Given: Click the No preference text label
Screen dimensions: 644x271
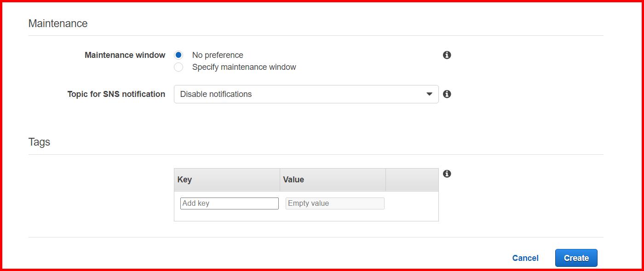Looking at the screenshot, I should tap(217, 55).
